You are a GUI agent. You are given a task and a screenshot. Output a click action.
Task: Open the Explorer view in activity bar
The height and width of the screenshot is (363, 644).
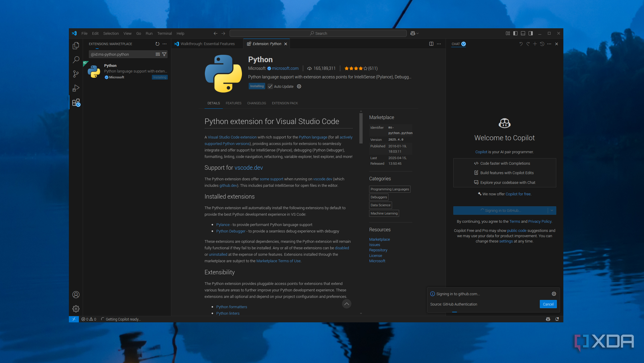click(76, 45)
